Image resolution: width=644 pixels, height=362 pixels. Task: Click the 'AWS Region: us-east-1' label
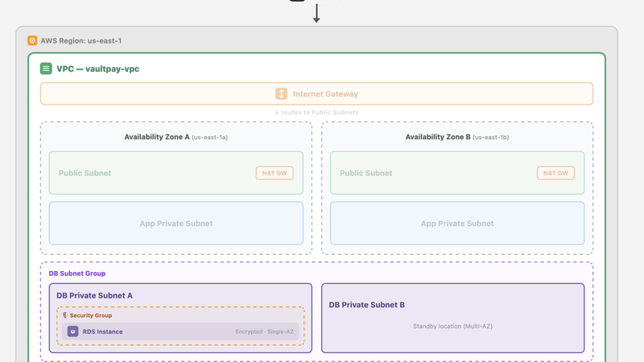tap(81, 41)
